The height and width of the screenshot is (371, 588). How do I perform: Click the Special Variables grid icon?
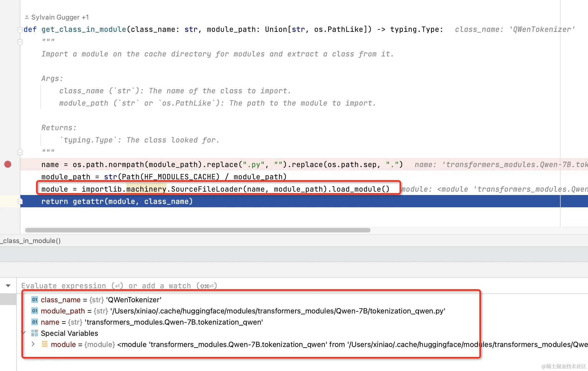pyautogui.click(x=35, y=333)
